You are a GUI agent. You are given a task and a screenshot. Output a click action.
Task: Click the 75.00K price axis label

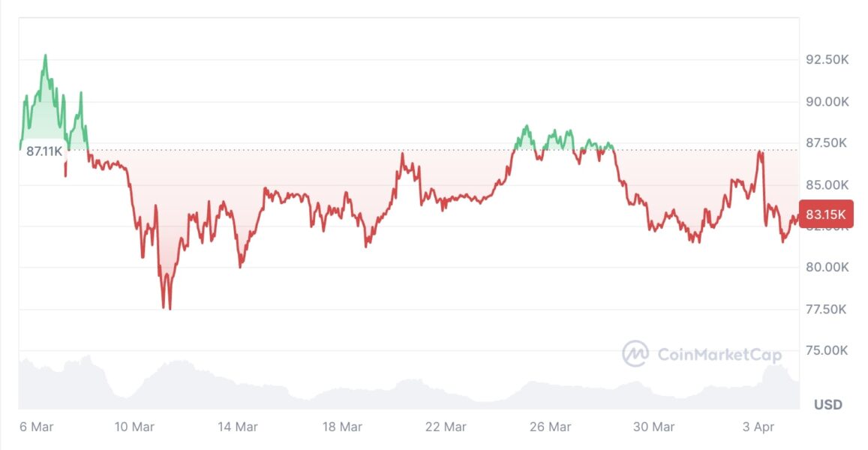[827, 350]
